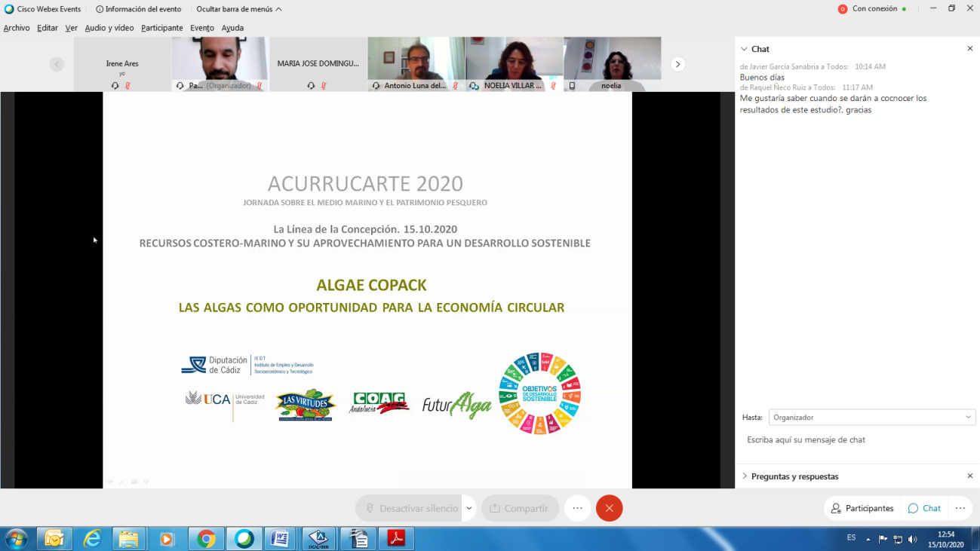Screen dimensions: 980x551
Task: Open the Hasta recipient dropdown
Action: click(x=871, y=417)
